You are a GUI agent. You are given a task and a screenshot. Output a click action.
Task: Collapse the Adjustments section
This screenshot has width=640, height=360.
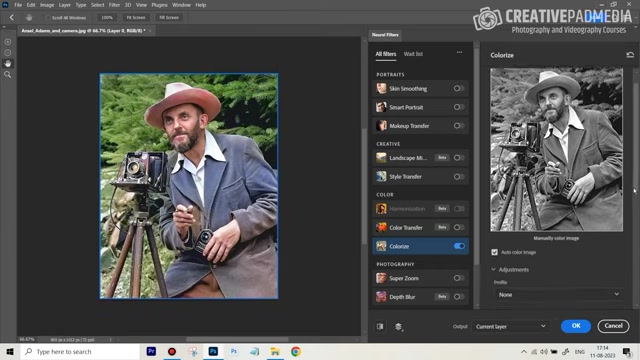pos(493,269)
